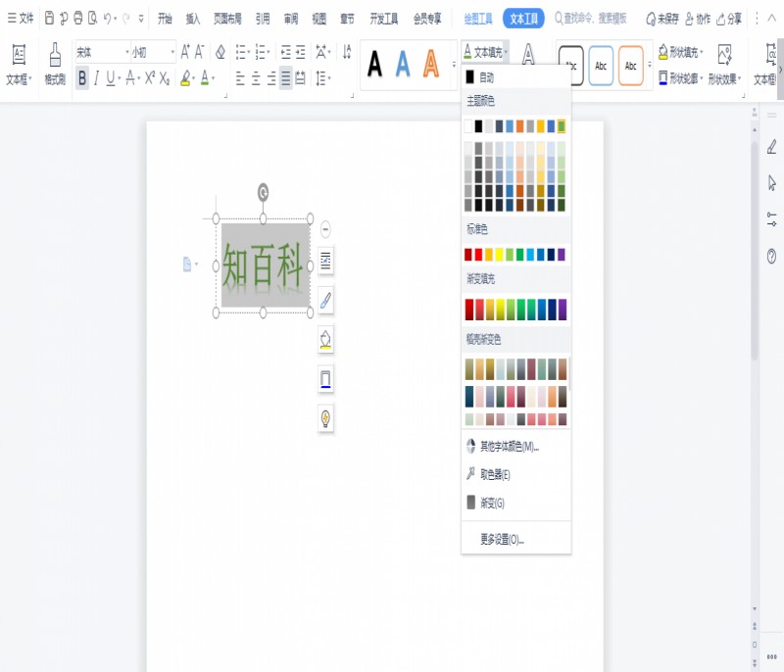Expand the WordArt styles gallery
784x672 pixels.
pos(454,65)
